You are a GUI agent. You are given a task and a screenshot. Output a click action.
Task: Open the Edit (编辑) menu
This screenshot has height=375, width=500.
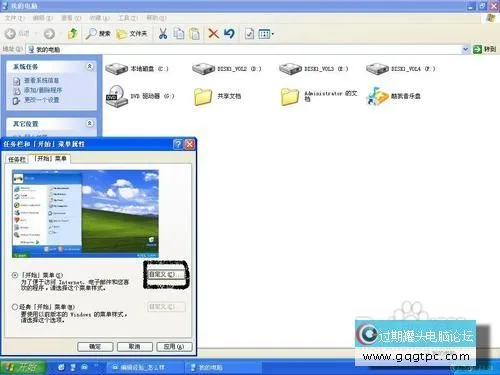pyautogui.click(x=43, y=18)
